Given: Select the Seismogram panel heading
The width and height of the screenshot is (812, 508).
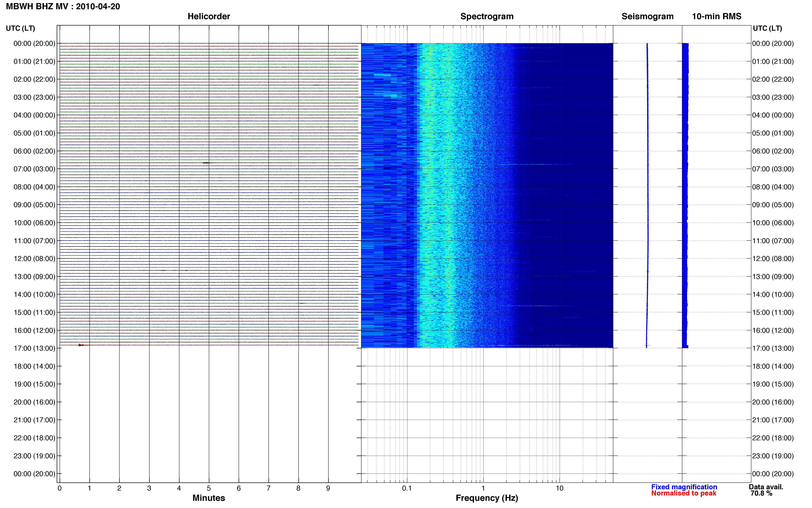Looking at the screenshot, I should [647, 16].
